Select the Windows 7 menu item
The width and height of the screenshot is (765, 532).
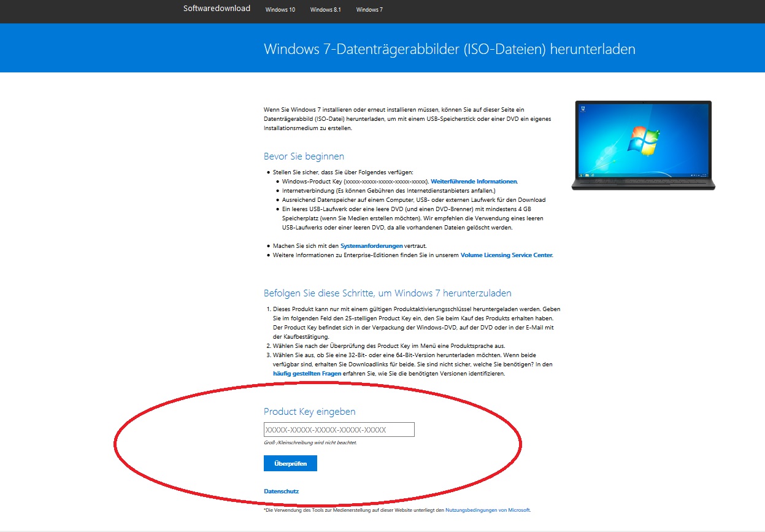coord(369,10)
